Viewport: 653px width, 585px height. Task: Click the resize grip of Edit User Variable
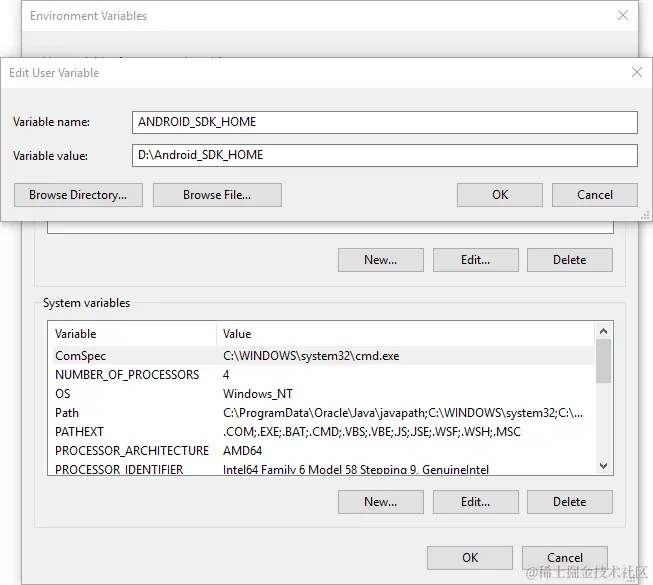(x=645, y=215)
